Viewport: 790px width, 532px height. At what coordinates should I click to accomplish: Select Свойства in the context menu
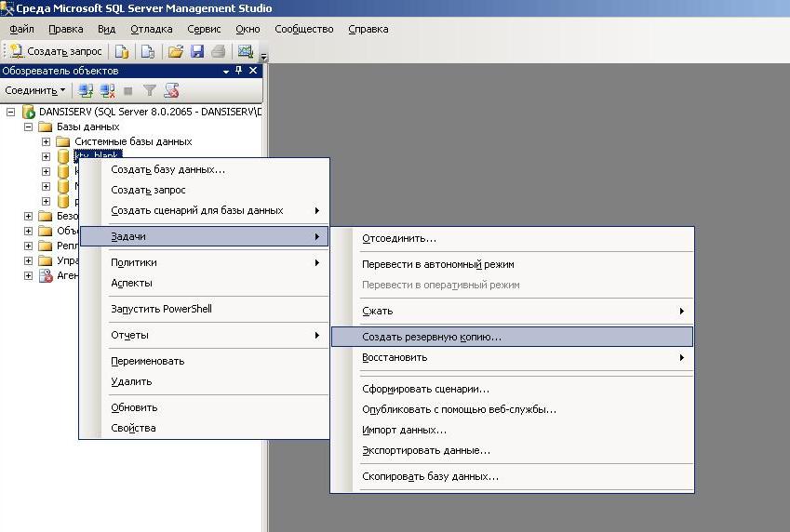click(x=133, y=428)
